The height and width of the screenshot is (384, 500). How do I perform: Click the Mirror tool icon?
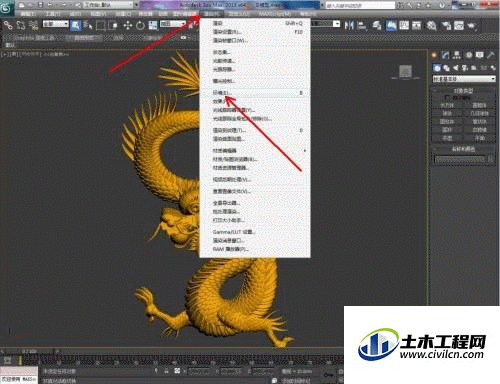(349, 25)
